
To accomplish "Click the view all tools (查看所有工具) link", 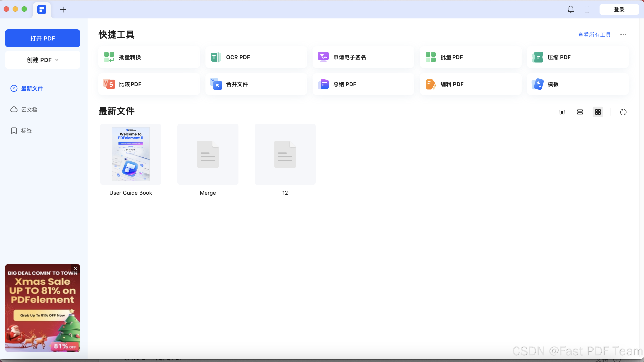I will coord(594,35).
